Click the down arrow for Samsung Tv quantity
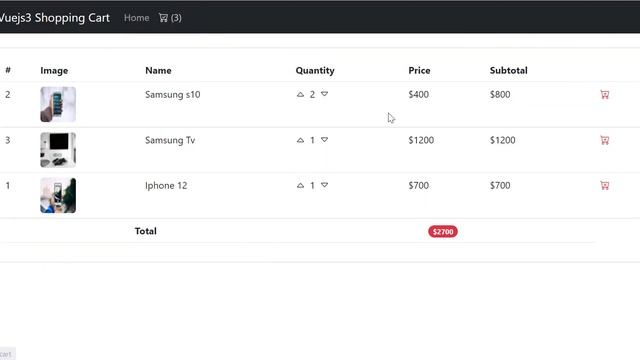This screenshot has width=640, height=360. pyautogui.click(x=324, y=140)
